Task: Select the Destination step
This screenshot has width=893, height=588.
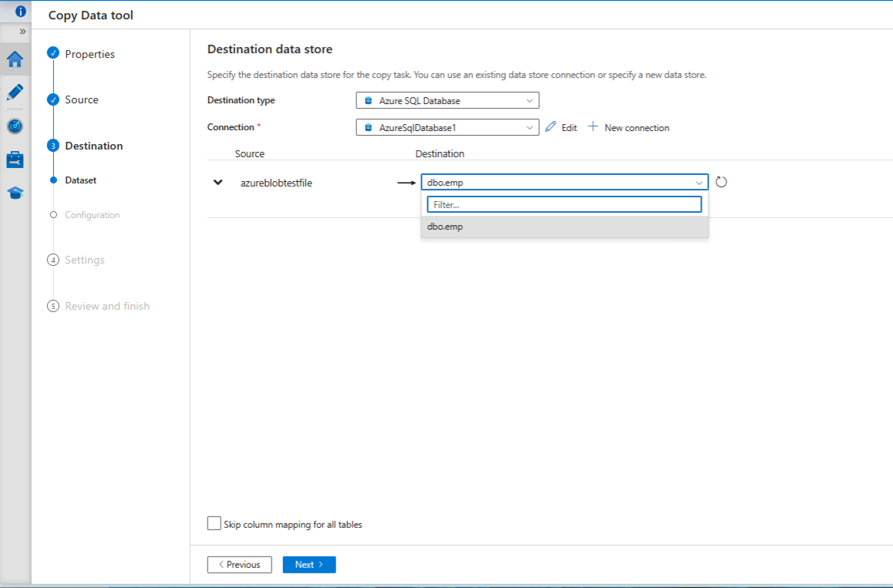Action: 93,146
